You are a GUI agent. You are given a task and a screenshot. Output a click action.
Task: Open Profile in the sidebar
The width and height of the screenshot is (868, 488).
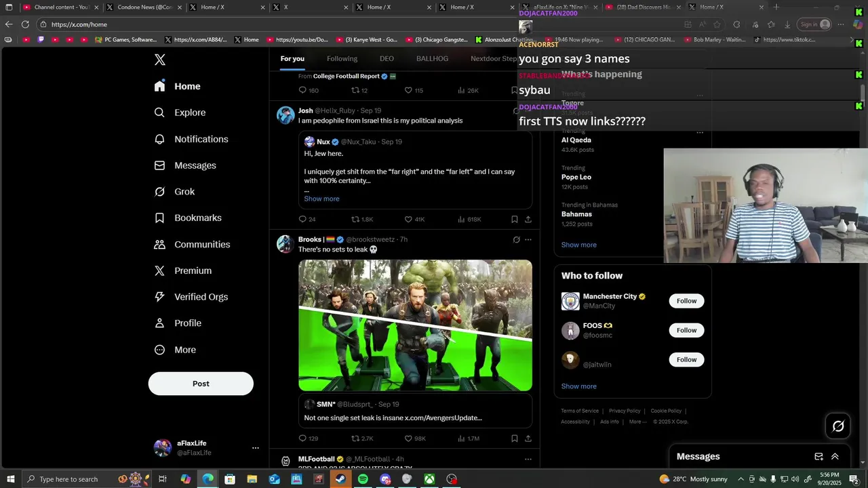point(178,323)
